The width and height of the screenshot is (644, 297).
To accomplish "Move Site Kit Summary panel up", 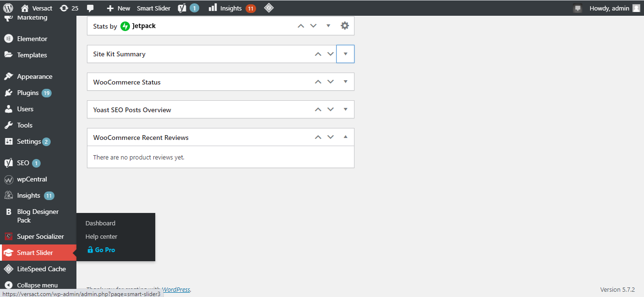I will pyautogui.click(x=318, y=54).
